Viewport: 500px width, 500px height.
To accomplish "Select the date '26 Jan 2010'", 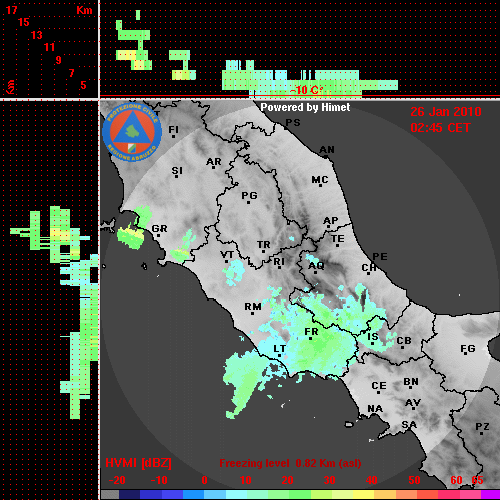I will [446, 112].
